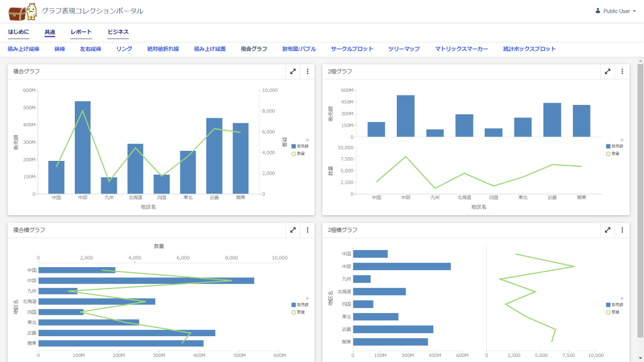The width and height of the screenshot is (644, 362).
Task: Open the 複合横グラフ panel's options menu
Action: [308, 230]
